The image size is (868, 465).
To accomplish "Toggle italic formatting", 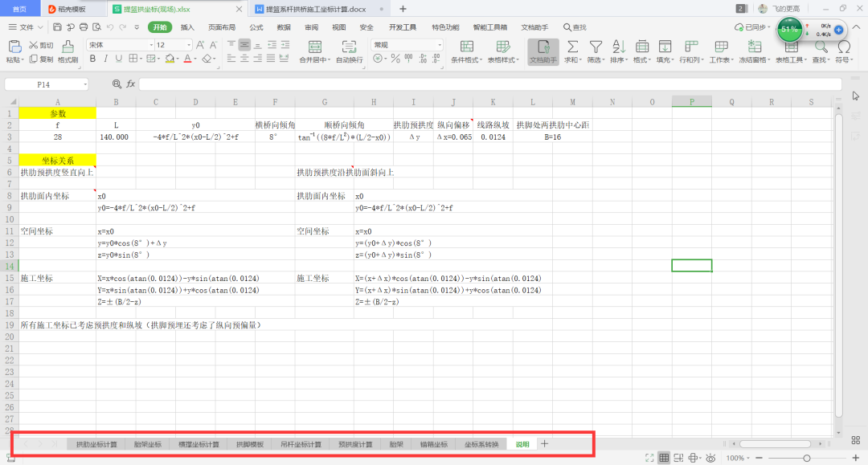I will (x=105, y=59).
